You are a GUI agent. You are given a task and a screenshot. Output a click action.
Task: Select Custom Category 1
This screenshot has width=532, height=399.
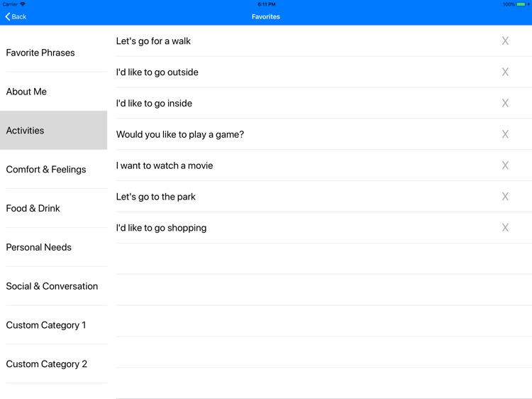(x=54, y=325)
